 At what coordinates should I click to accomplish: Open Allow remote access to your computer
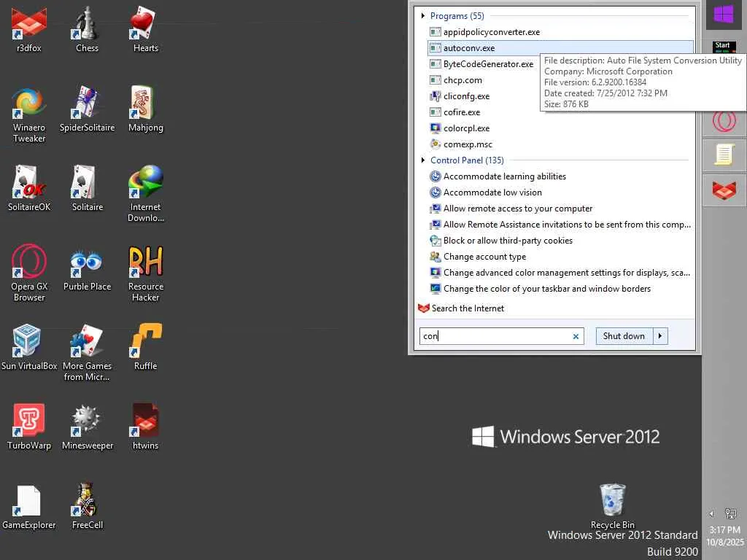pyautogui.click(x=560, y=208)
